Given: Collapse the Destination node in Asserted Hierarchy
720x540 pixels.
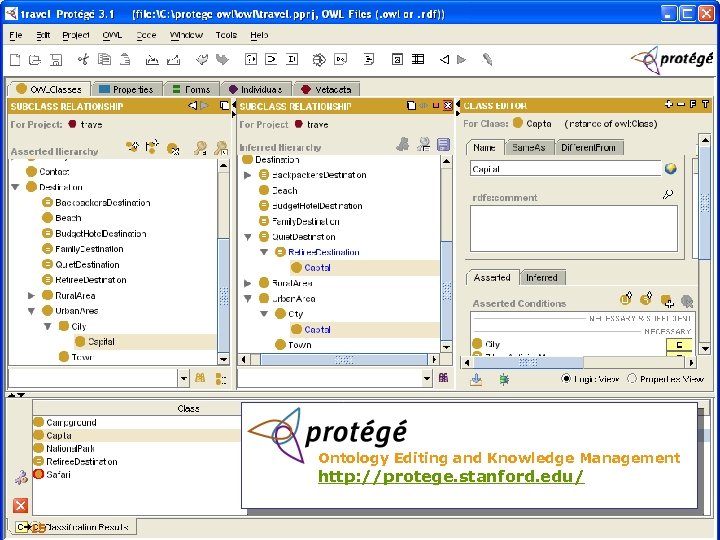Looking at the screenshot, I should [x=16, y=187].
